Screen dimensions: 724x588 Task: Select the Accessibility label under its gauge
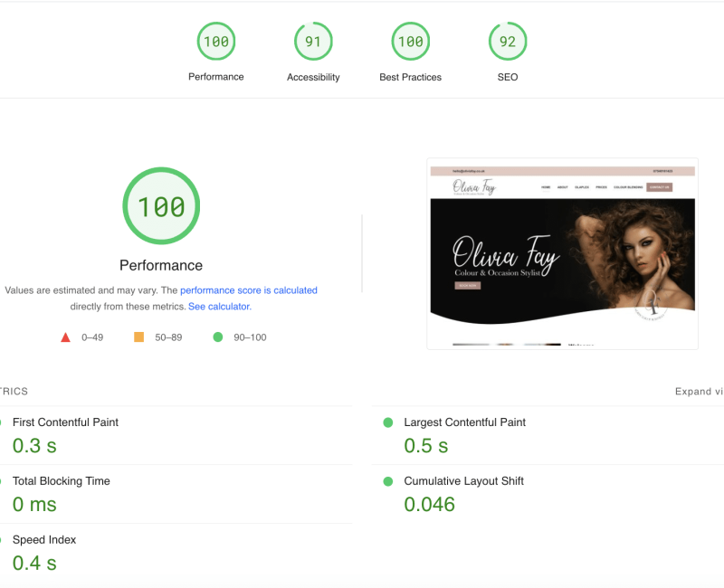(313, 78)
